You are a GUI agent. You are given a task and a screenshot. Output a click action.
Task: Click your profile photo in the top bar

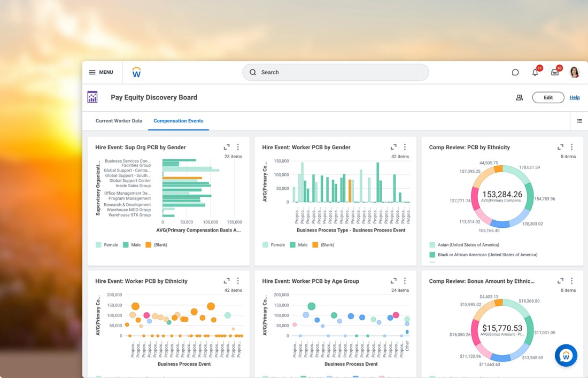click(574, 72)
